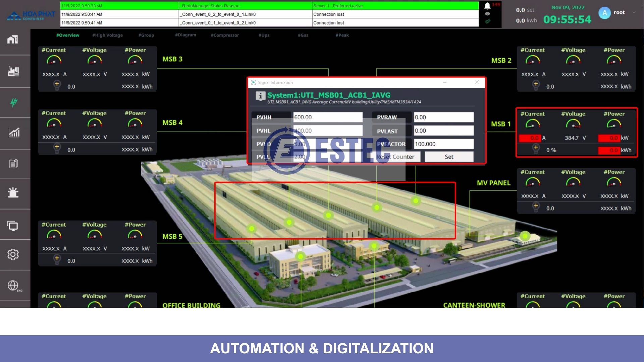Open the #Group tab
The height and width of the screenshot is (362, 644).
[146, 35]
